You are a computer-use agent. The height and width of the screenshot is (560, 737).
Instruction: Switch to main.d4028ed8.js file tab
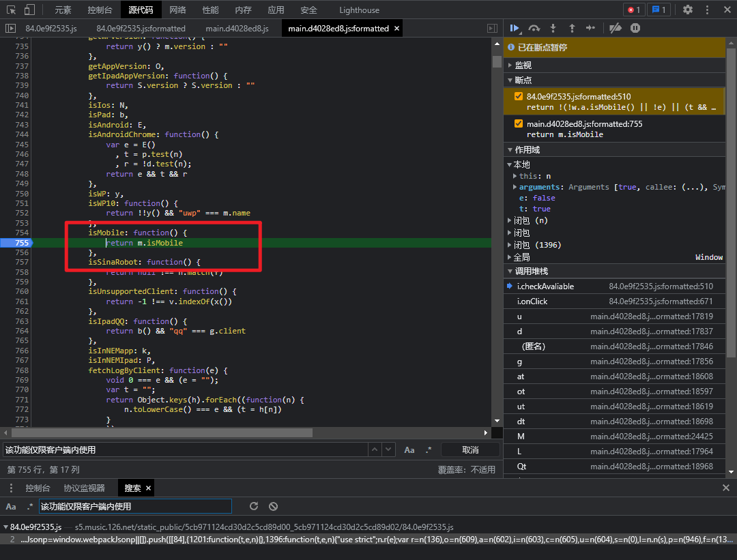[x=237, y=29]
